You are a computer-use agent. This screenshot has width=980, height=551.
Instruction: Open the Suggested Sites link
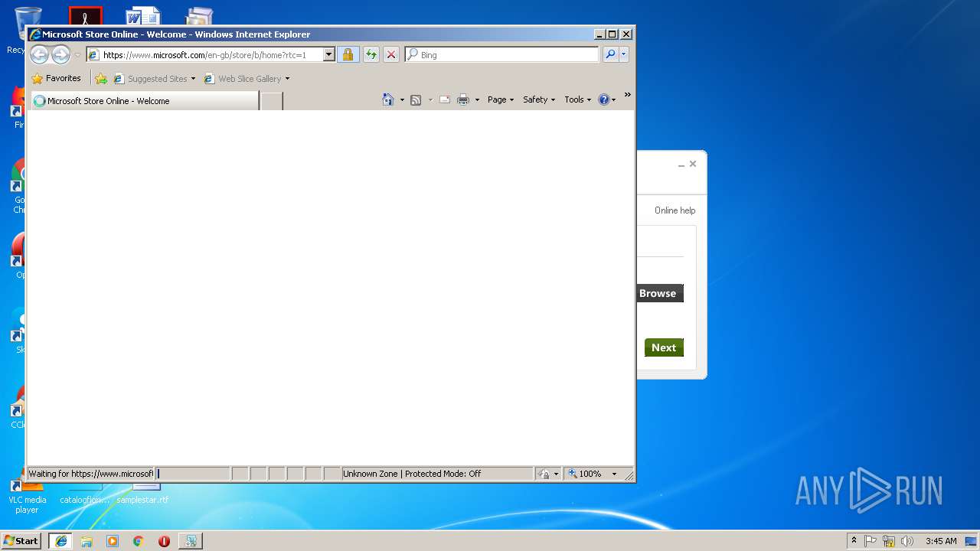153,78
